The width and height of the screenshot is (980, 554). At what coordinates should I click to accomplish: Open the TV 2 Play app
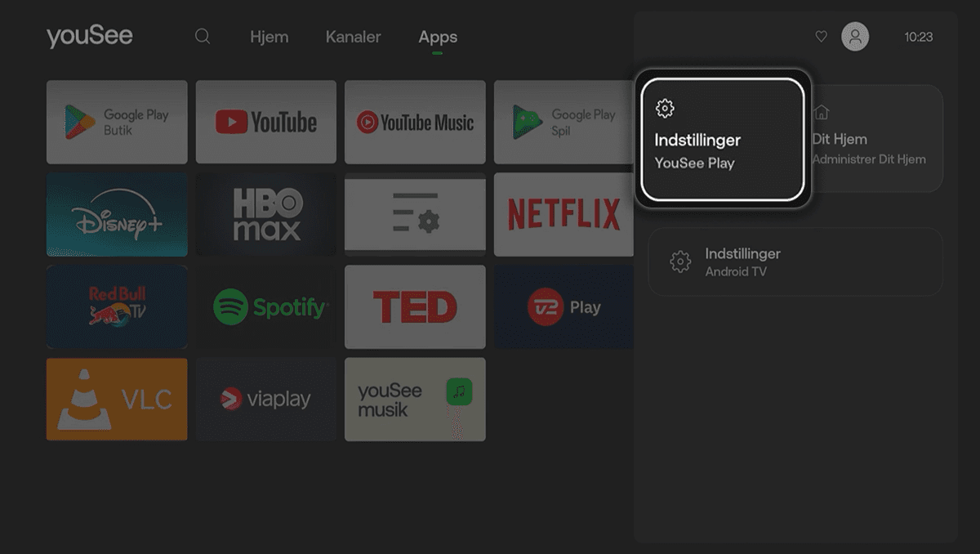click(563, 306)
